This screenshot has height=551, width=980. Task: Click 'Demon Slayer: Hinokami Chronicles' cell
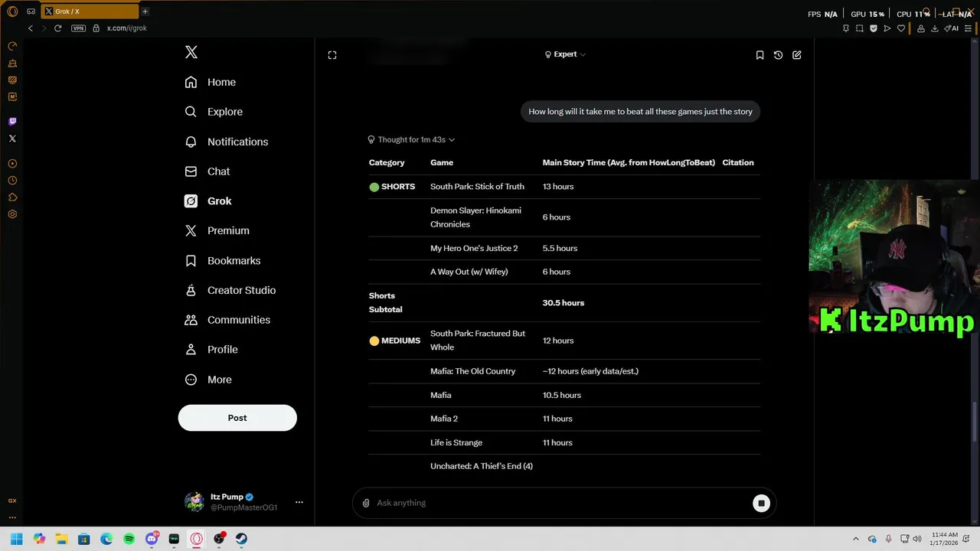click(x=475, y=217)
